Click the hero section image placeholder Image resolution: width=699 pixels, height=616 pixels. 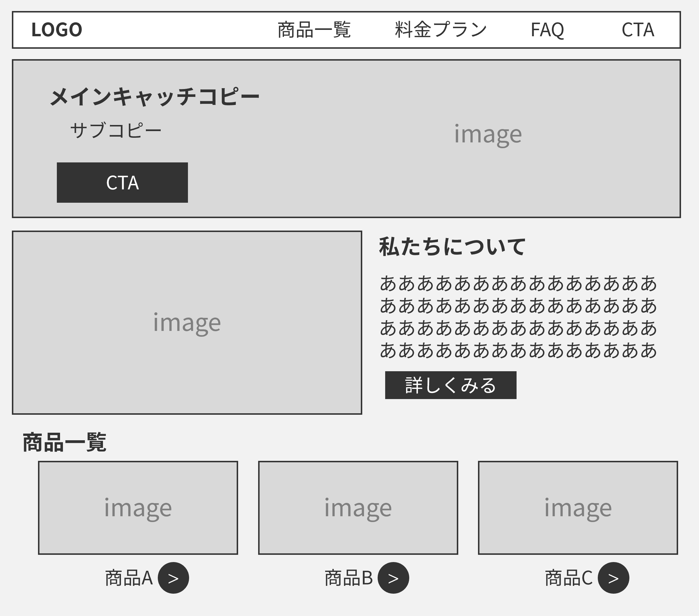coord(488,134)
